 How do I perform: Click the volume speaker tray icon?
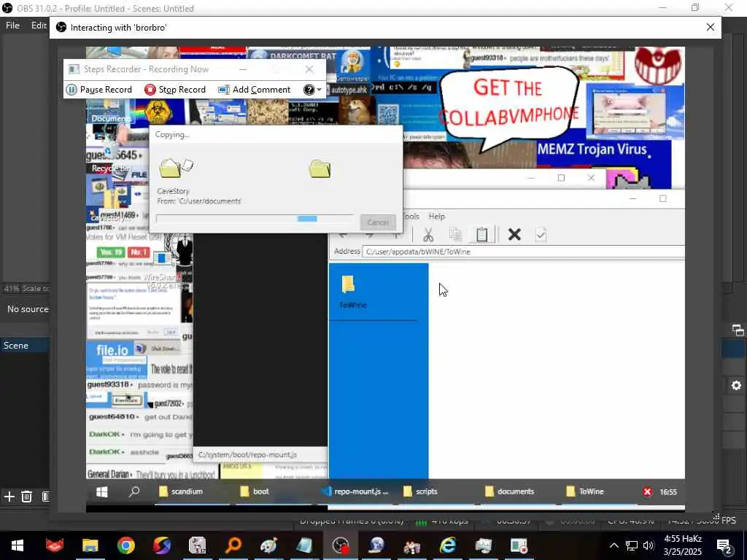tap(649, 545)
